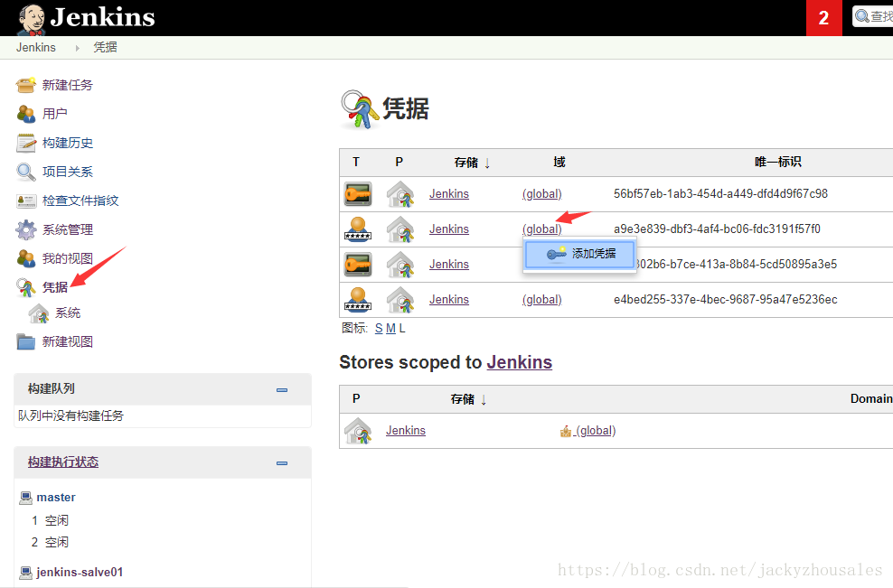Open the 我的视图 sidebar link
893x588 pixels.
coord(67,258)
